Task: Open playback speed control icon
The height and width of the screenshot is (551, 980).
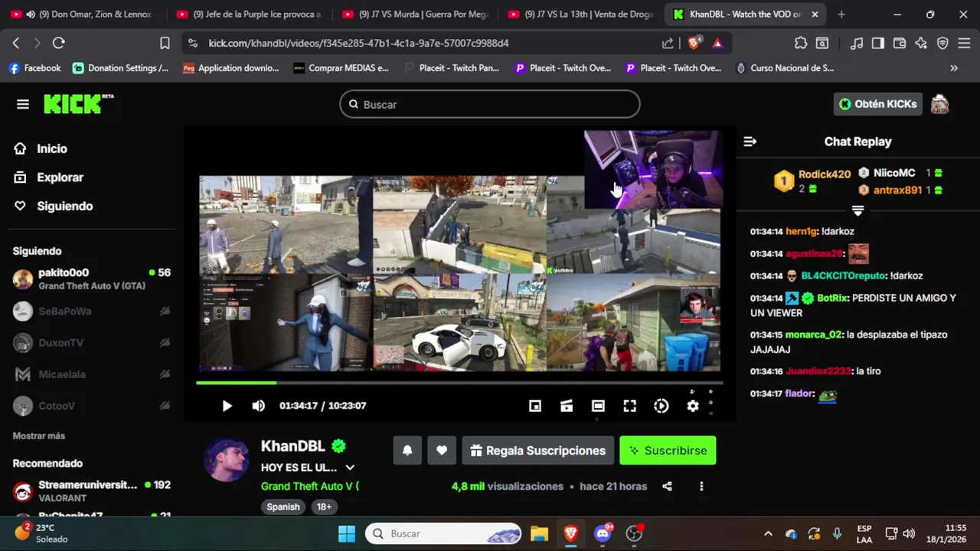Action: [661, 406]
